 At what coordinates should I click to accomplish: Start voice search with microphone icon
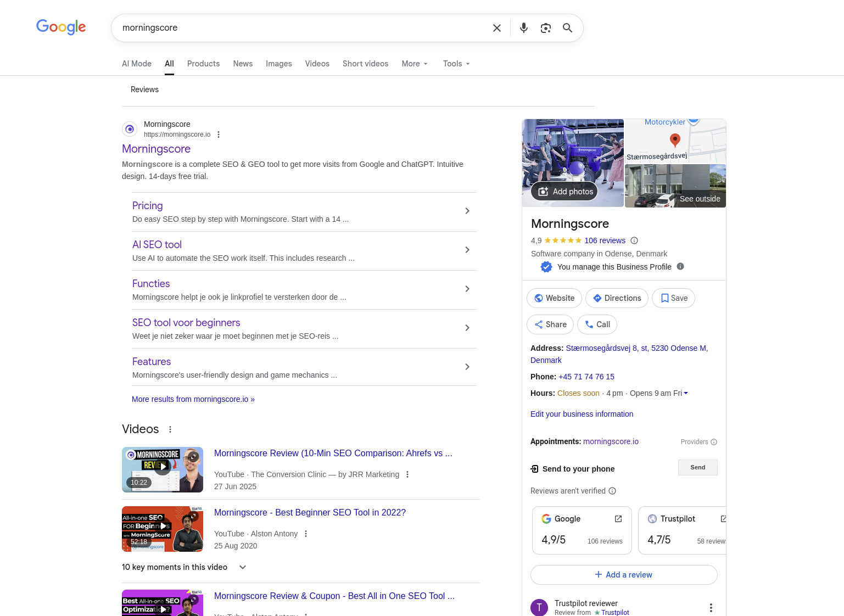coord(524,28)
